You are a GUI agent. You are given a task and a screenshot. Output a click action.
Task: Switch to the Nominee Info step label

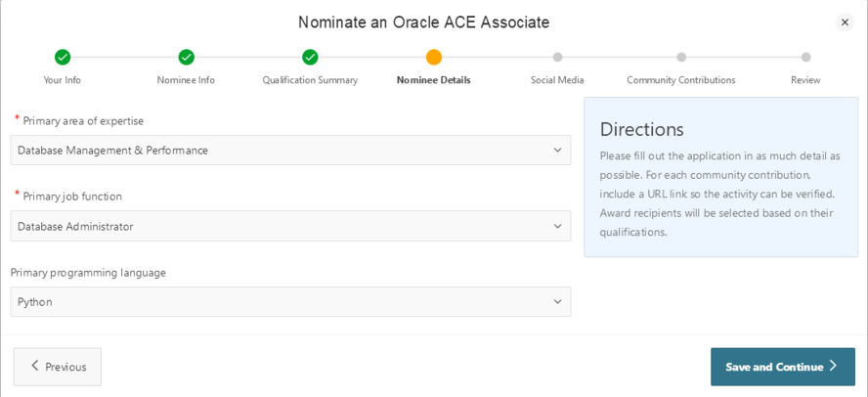coord(186,80)
